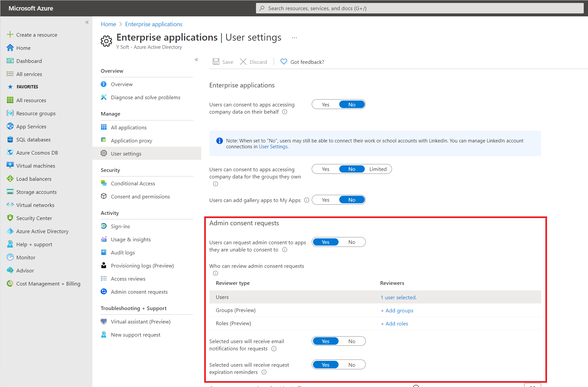Screen dimensions: 588x387
Task: Disable email notifications for requests with No
Action: (352, 341)
